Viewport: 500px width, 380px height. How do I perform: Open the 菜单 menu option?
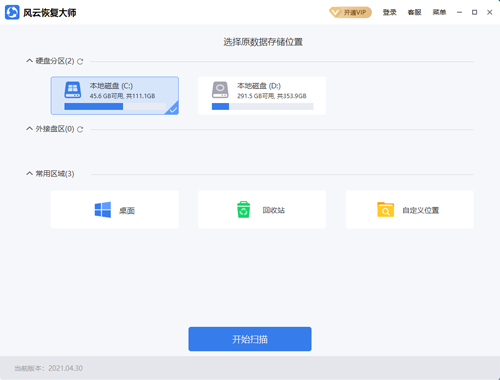pyautogui.click(x=439, y=12)
